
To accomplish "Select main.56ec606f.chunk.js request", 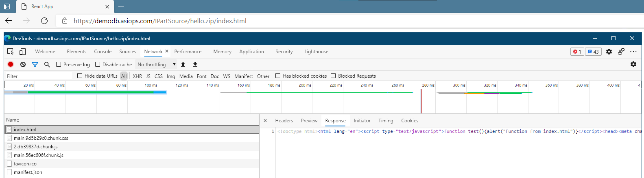I will [132, 155].
